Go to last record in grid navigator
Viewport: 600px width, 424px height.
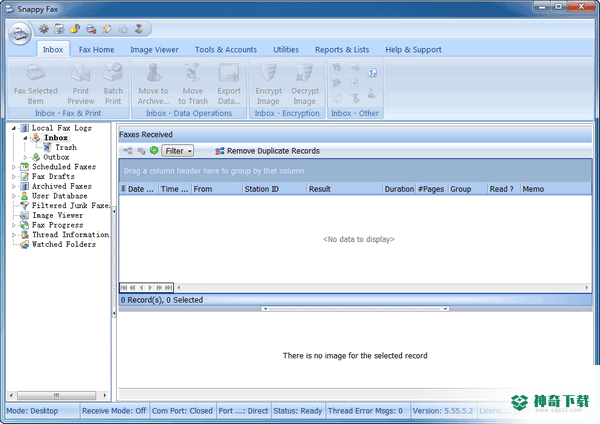168,288
